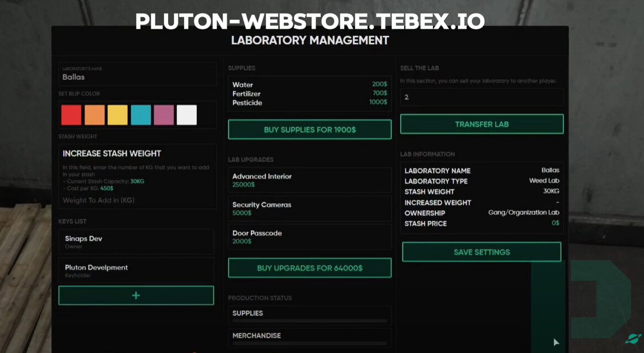The height and width of the screenshot is (353, 644).
Task: Pick the pink blip color swatch
Action: (164, 115)
